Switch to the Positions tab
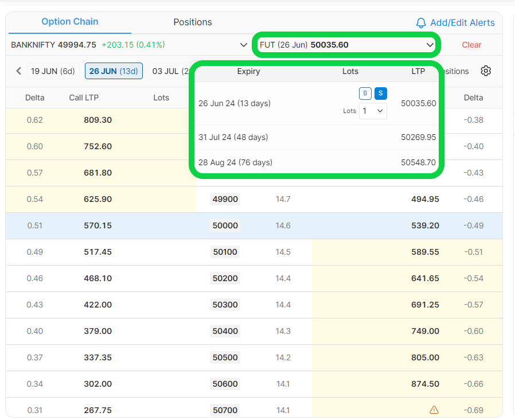 193,22
